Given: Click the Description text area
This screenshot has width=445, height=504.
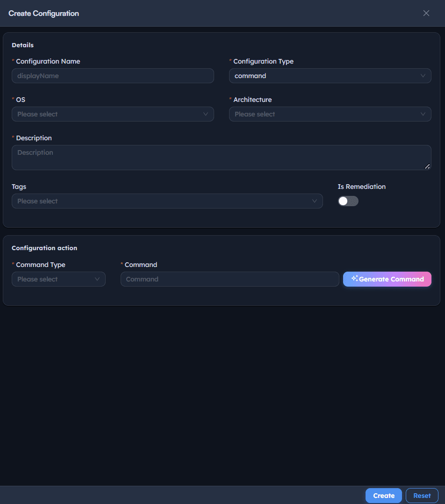Looking at the screenshot, I should point(222,158).
